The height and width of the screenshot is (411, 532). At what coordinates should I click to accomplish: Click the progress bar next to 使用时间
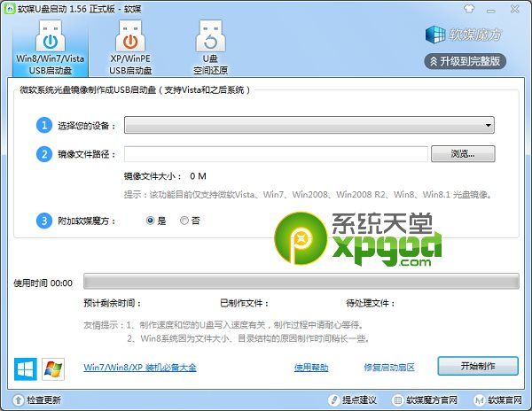pos(301,281)
